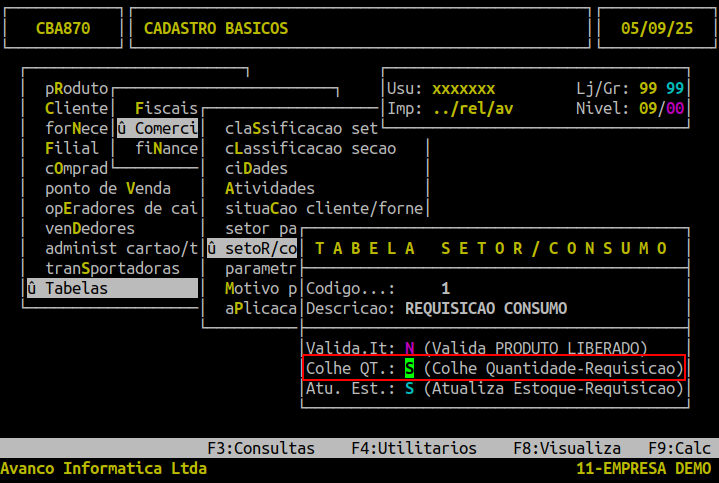
Task: Click the Codigo field value 1
Action: pyautogui.click(x=445, y=289)
